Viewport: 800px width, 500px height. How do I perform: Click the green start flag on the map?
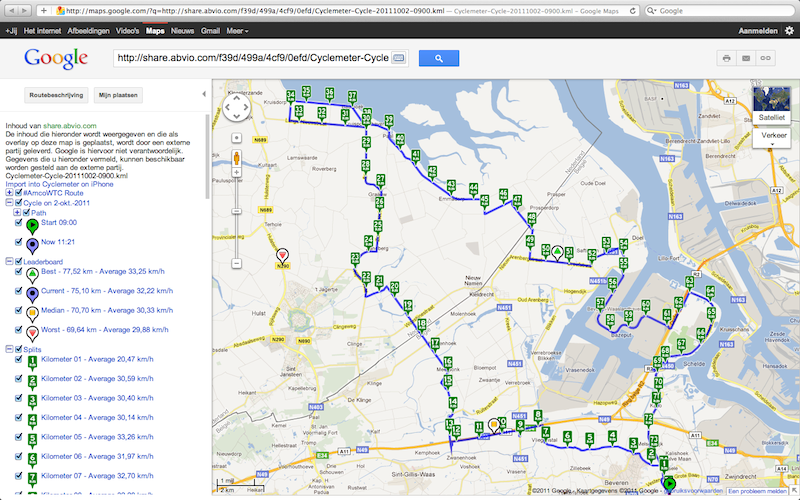click(669, 484)
